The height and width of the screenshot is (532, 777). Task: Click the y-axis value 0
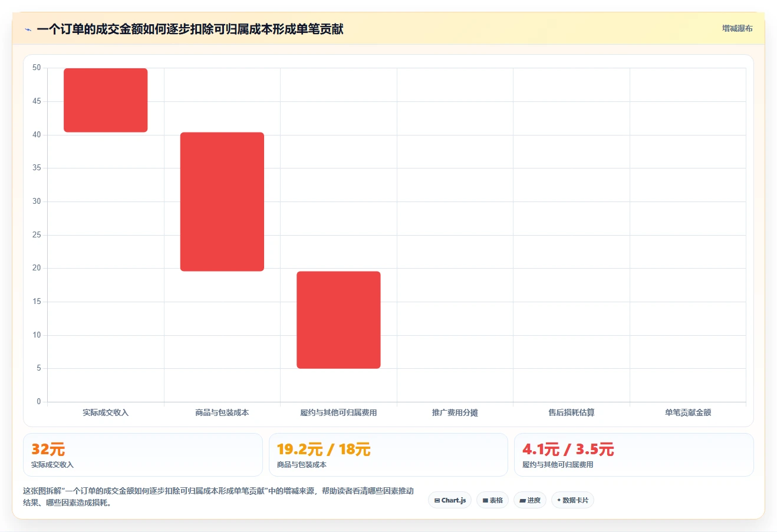point(39,402)
